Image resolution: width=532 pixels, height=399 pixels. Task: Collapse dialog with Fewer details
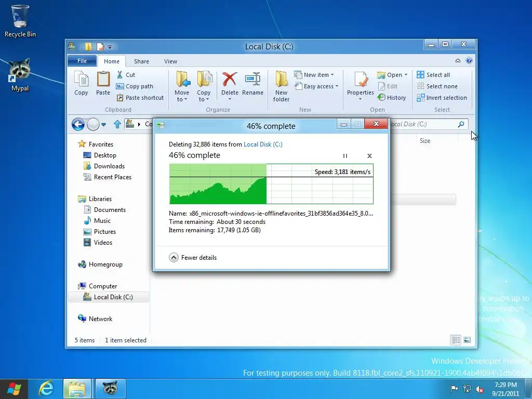pos(193,258)
